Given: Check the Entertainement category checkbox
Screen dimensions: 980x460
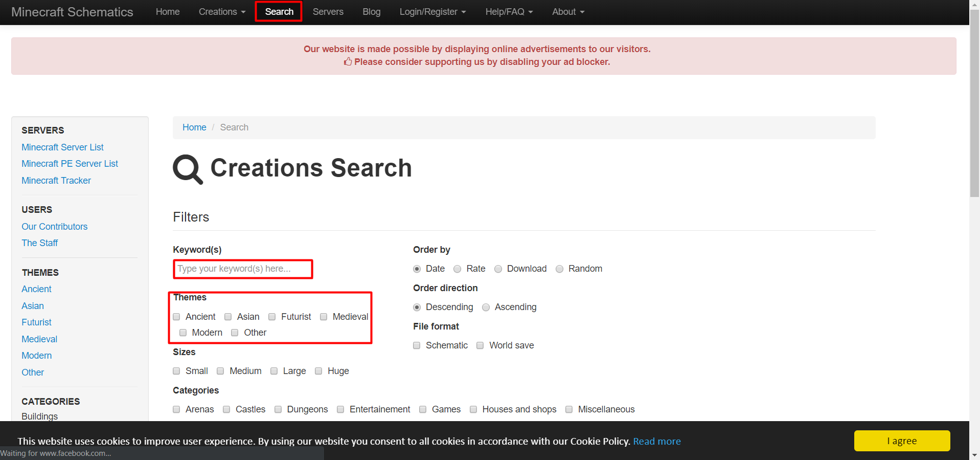Looking at the screenshot, I should click(340, 409).
